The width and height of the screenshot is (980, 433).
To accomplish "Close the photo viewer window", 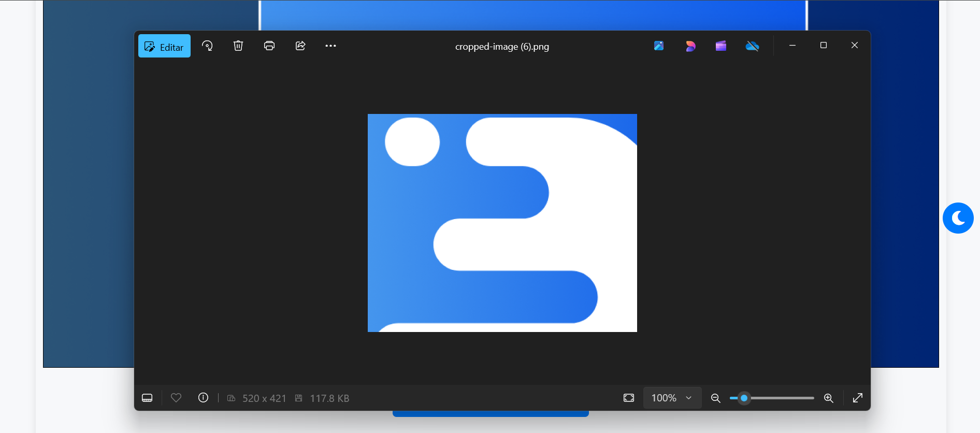I will coord(855,46).
